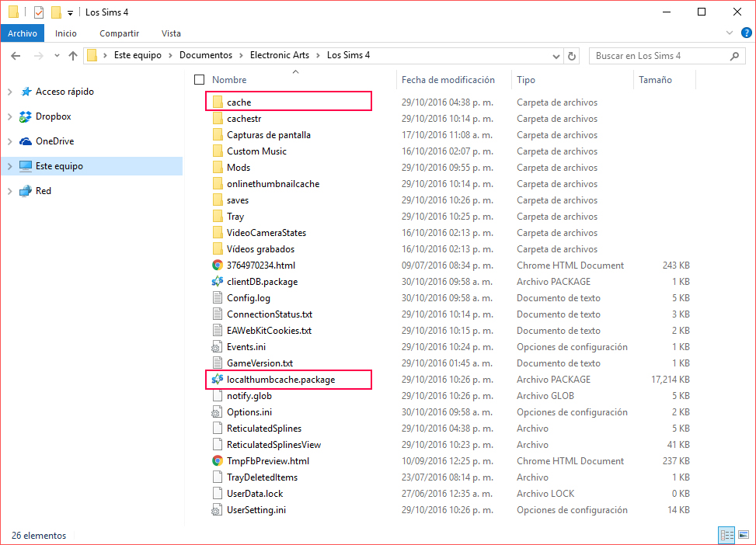The image size is (756, 545).
Task: Sort by the Nombre column header
Action: pos(229,79)
